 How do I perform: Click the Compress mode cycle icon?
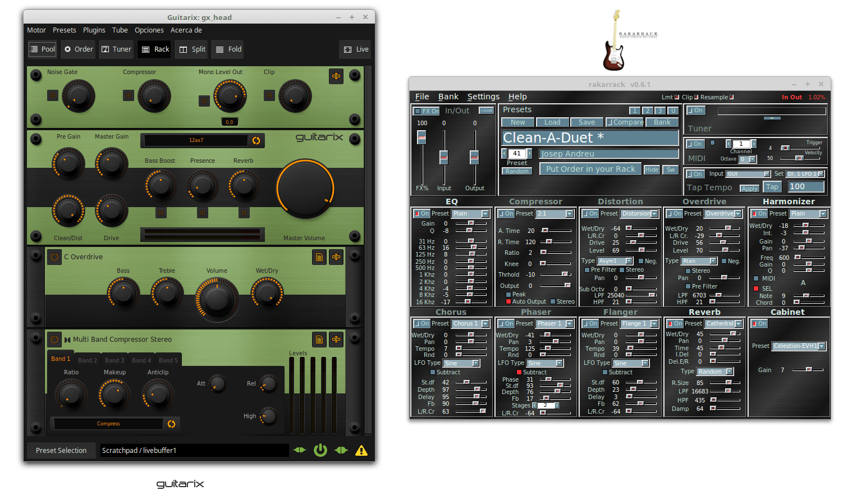click(171, 424)
